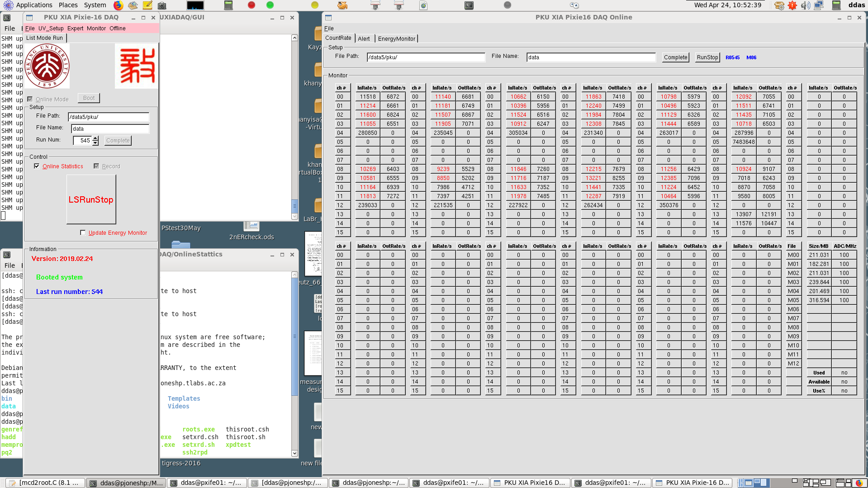Open the Places menu in the top panel
This screenshot has width=868, height=488.
point(68,5)
